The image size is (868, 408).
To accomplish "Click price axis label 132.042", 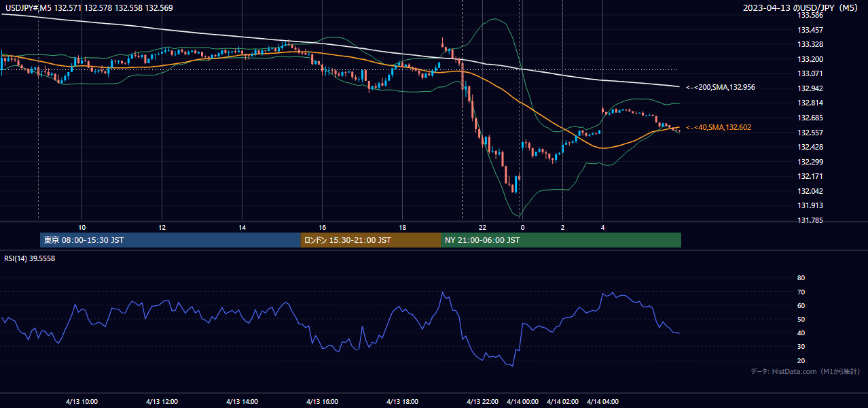I will [810, 191].
